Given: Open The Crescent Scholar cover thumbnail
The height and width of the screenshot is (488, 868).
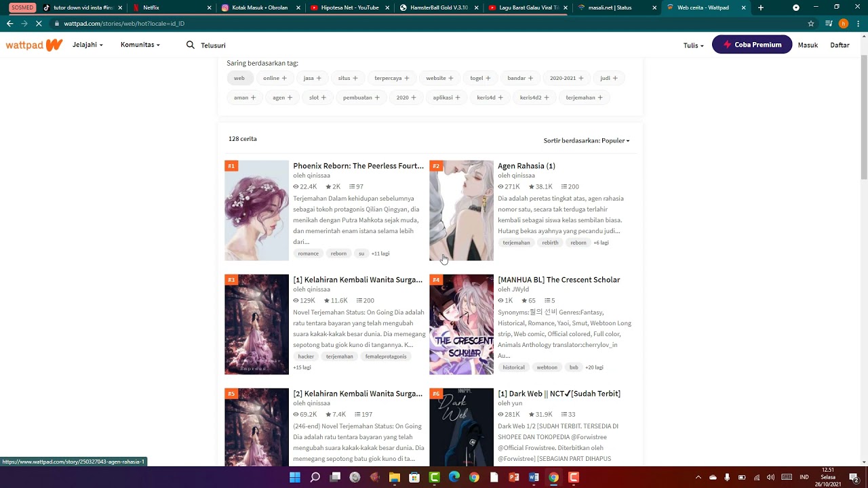Looking at the screenshot, I should coord(461,324).
